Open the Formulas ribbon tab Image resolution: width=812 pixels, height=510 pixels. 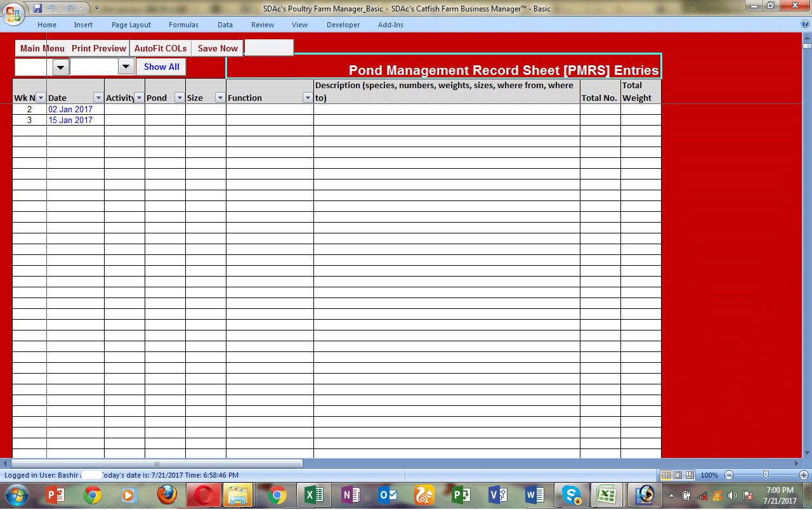[x=183, y=25]
